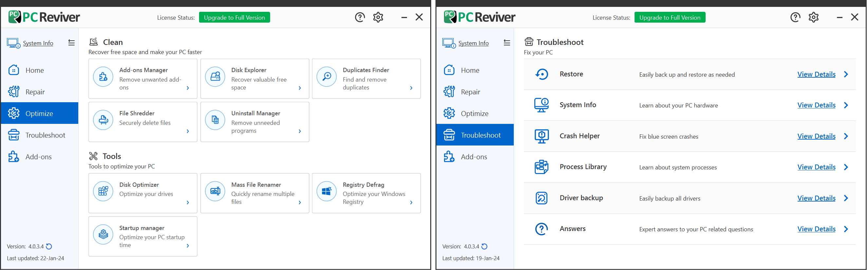Screen dimensions: 868x270
Task: Click Upgrade to Full Version in right window
Action: (x=670, y=17)
